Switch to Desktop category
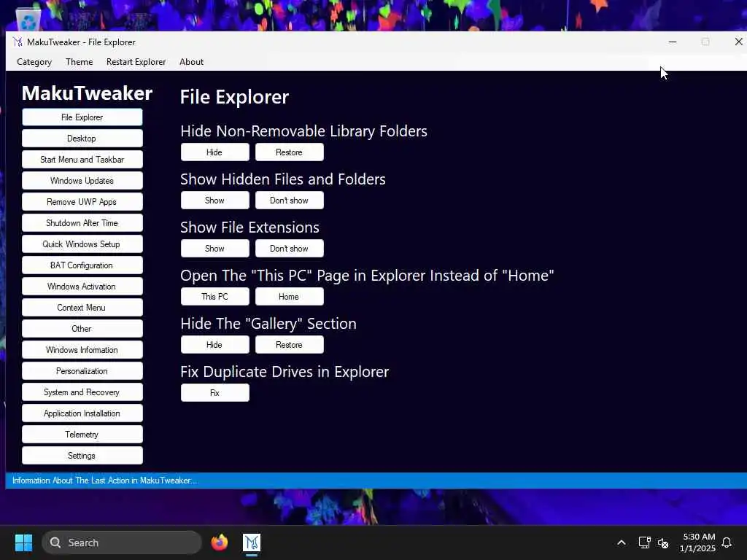747x560 pixels. tap(82, 138)
